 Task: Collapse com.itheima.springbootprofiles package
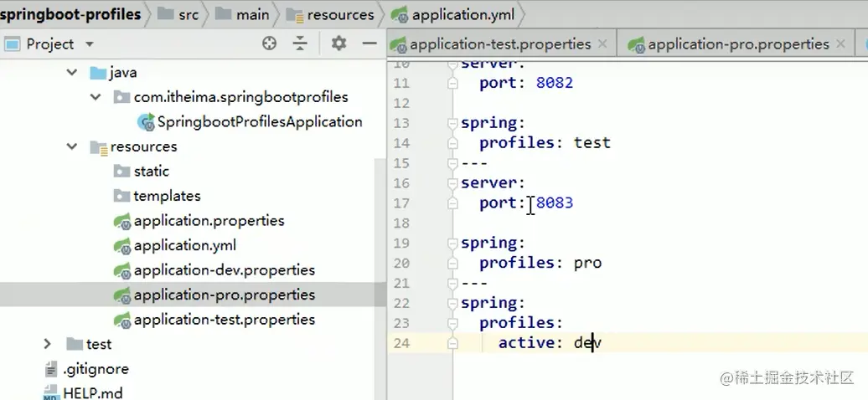(96, 97)
